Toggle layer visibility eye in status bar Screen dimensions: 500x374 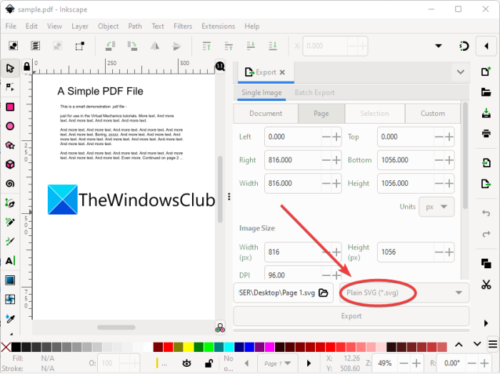(x=187, y=363)
